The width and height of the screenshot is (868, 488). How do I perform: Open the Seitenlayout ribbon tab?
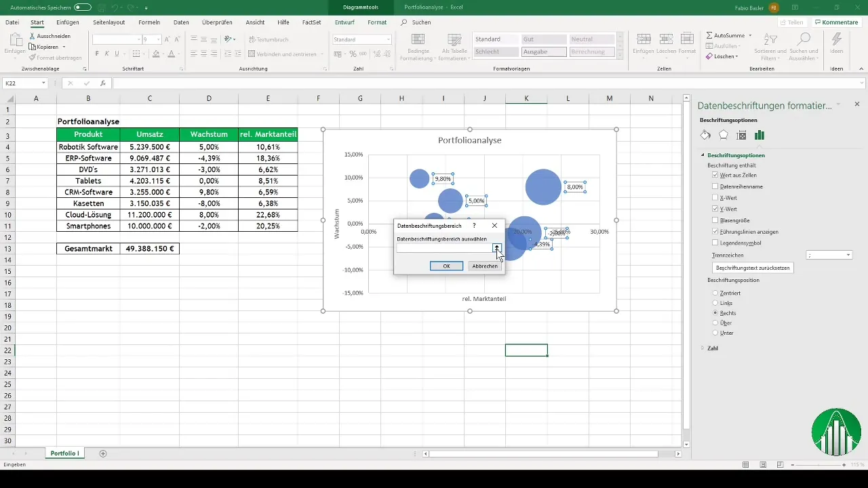(x=108, y=22)
